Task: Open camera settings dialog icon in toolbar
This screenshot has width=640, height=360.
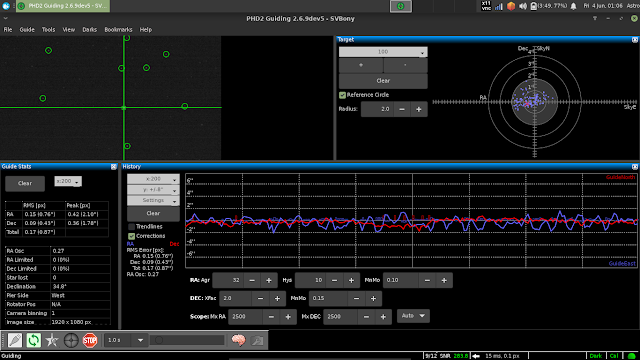Action: click(257, 340)
